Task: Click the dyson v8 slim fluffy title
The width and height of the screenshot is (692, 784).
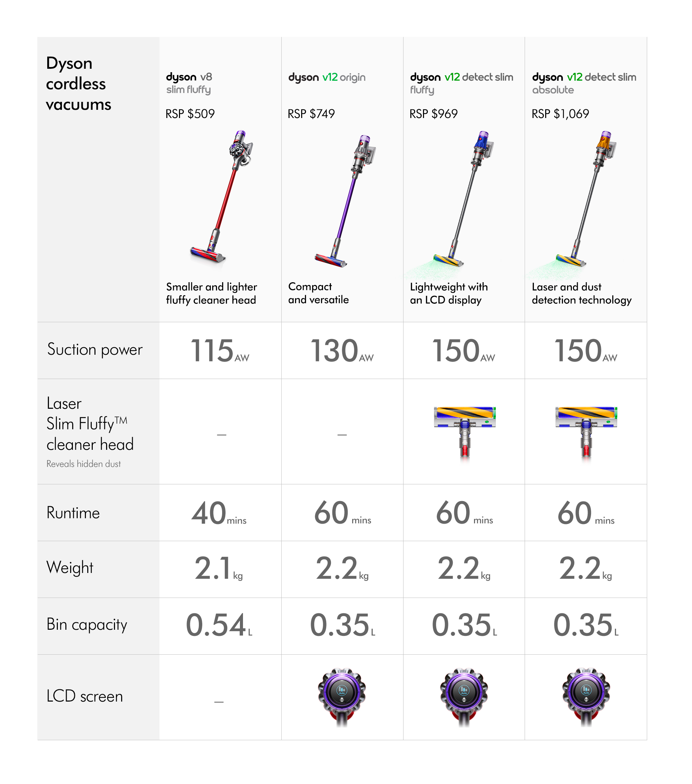Action: pyautogui.click(x=189, y=83)
